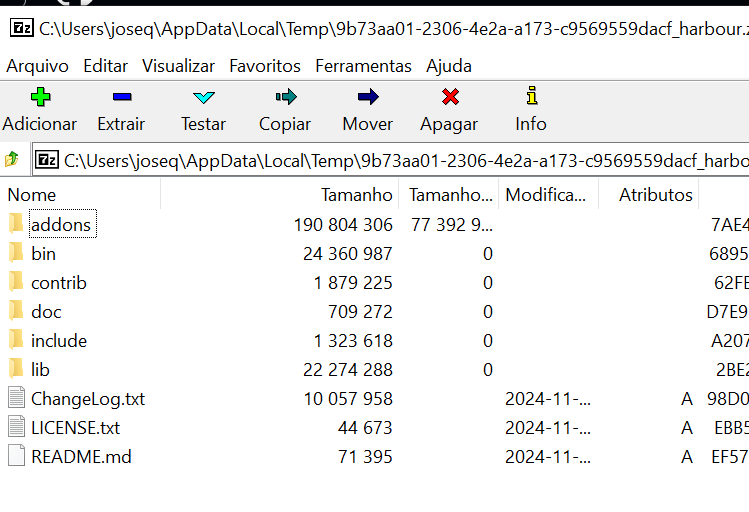Click the 7z icon in address bar

click(47, 160)
